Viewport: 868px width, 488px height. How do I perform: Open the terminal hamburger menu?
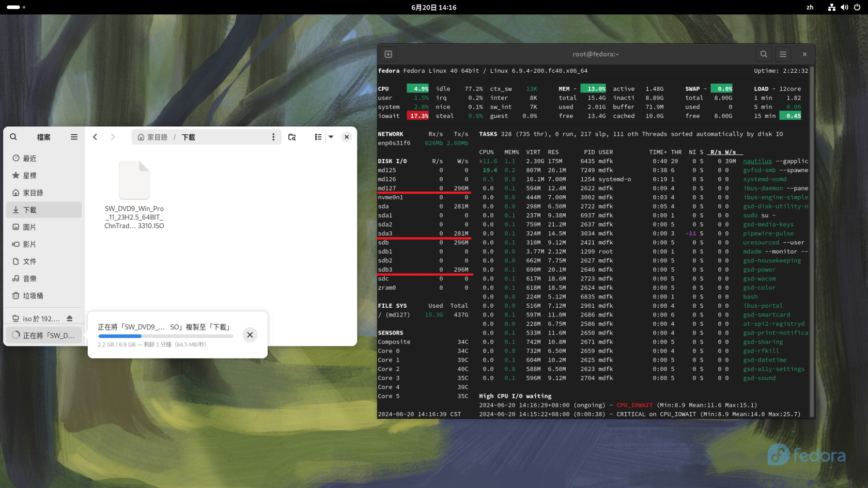coord(783,54)
